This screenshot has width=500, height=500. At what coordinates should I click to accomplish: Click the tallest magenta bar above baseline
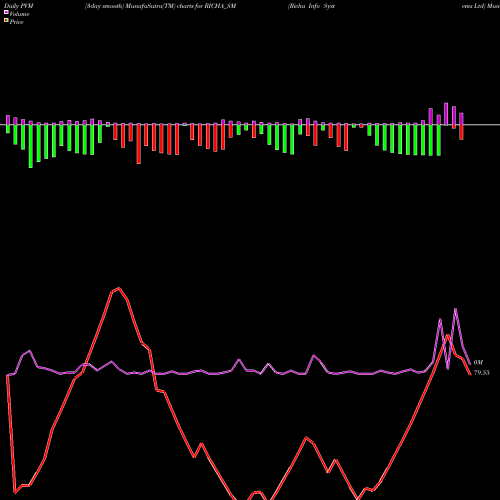(x=446, y=114)
